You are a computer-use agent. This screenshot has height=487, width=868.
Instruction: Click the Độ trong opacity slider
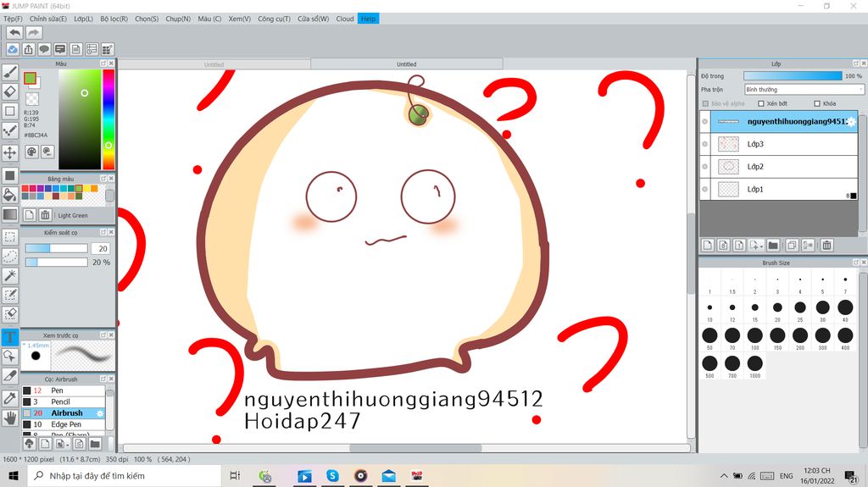coord(793,76)
